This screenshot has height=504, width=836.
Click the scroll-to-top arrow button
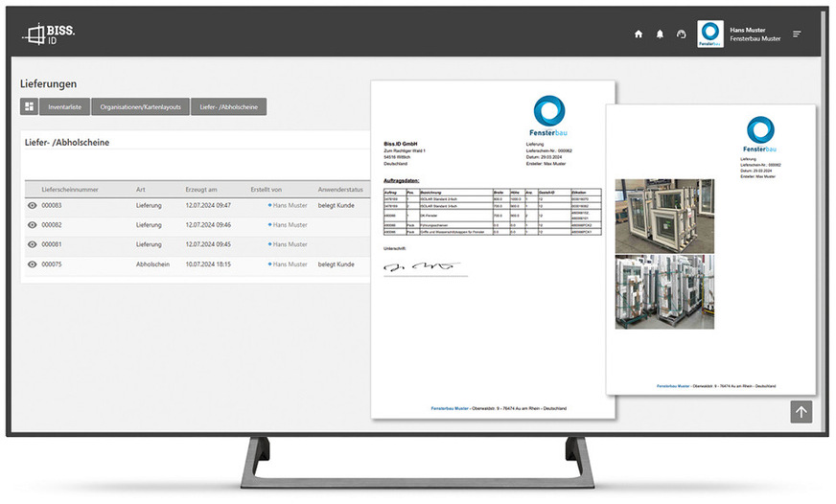pyautogui.click(x=801, y=411)
